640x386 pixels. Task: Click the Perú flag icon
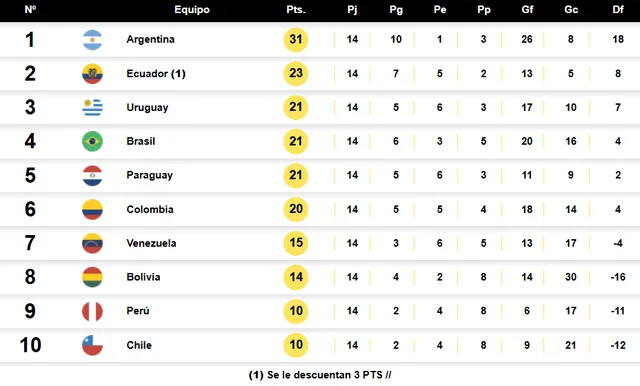point(92,311)
